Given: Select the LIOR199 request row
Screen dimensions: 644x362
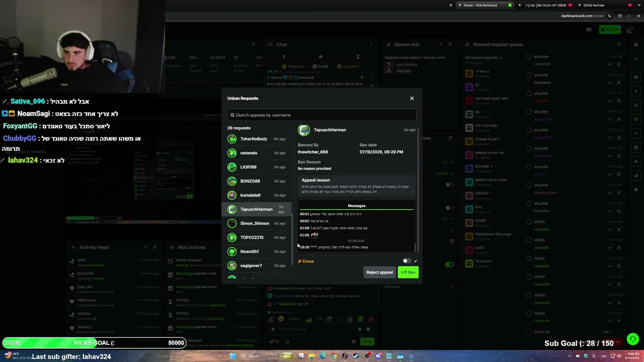Looking at the screenshot, I should pos(257,167).
